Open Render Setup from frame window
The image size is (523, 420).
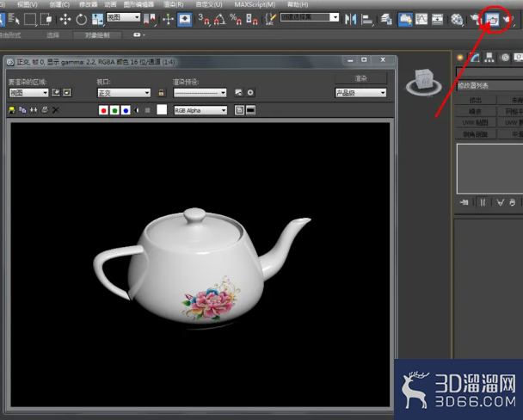pyautogui.click(x=239, y=93)
